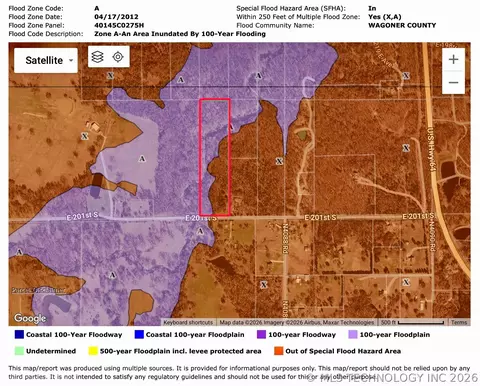Click the Coastal 100-Year Floodway dark blue swatch
Screen dimensions: 480x386
click(19, 334)
